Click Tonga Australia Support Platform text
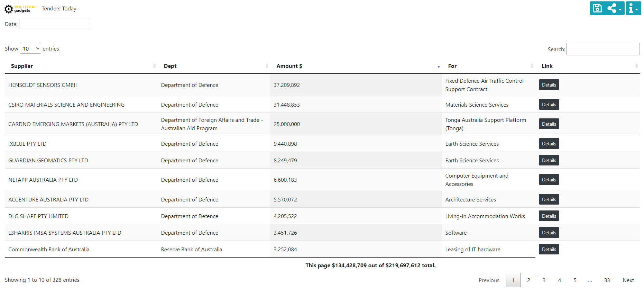 (x=486, y=124)
